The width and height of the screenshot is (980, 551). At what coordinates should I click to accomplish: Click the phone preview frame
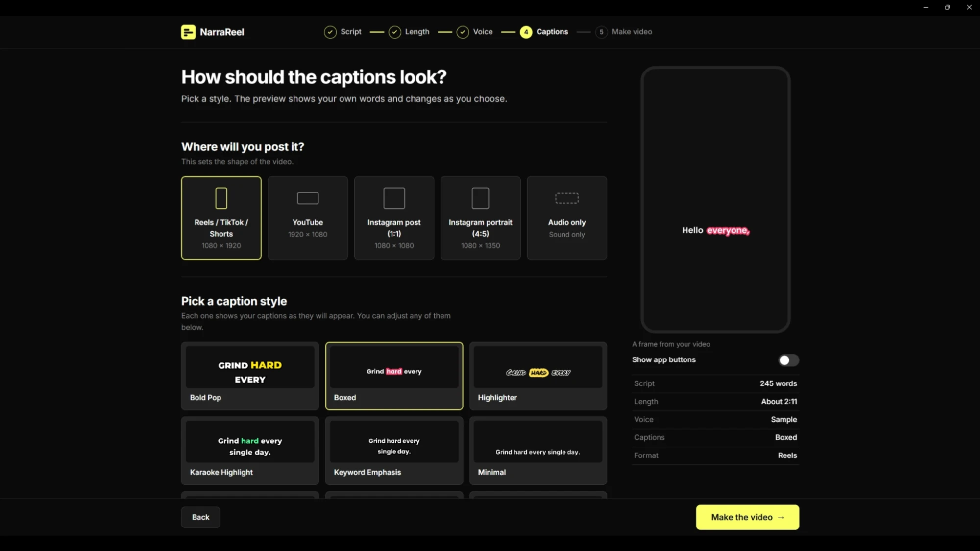(x=715, y=200)
